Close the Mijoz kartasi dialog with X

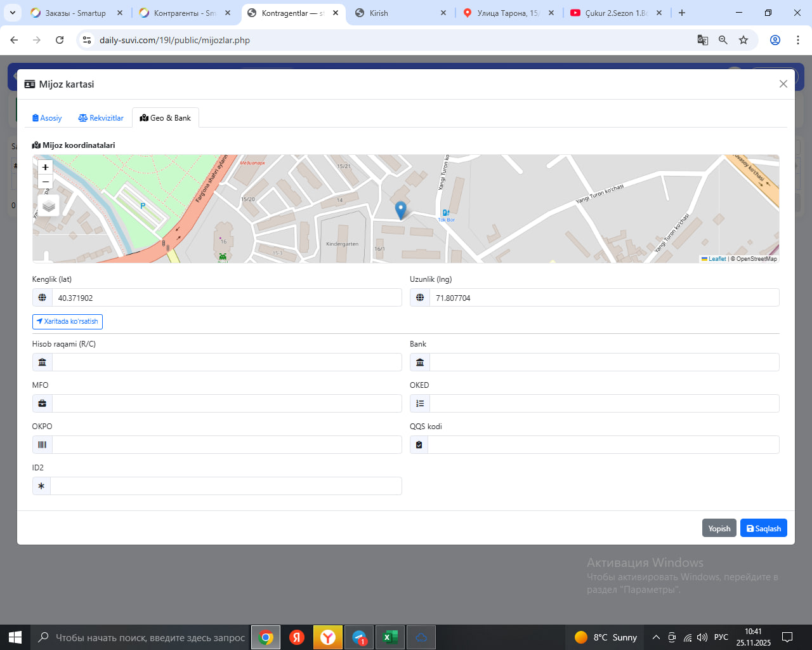[x=783, y=84]
